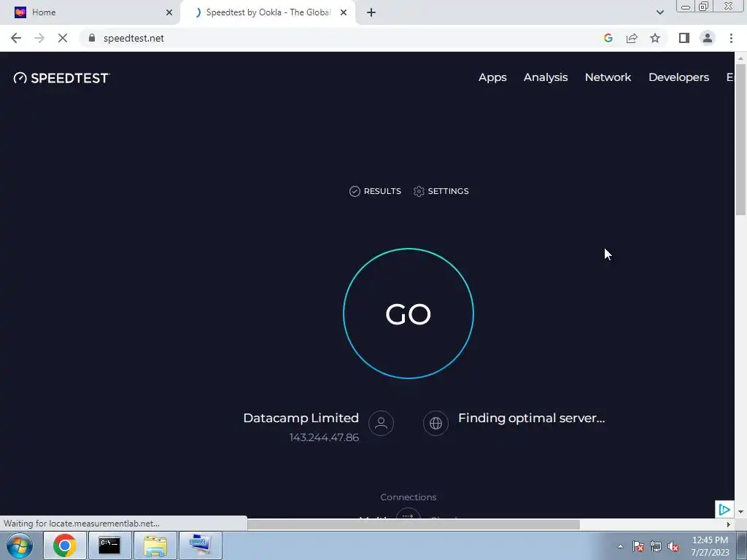Open the clock showing 12:45 PM
747x560 pixels.
click(710, 546)
